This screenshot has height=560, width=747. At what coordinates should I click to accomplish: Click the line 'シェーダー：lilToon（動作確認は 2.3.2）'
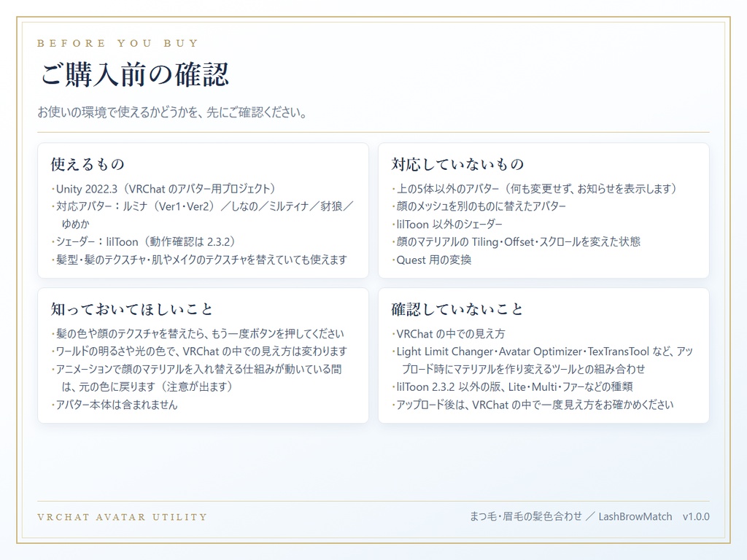pyautogui.click(x=144, y=241)
